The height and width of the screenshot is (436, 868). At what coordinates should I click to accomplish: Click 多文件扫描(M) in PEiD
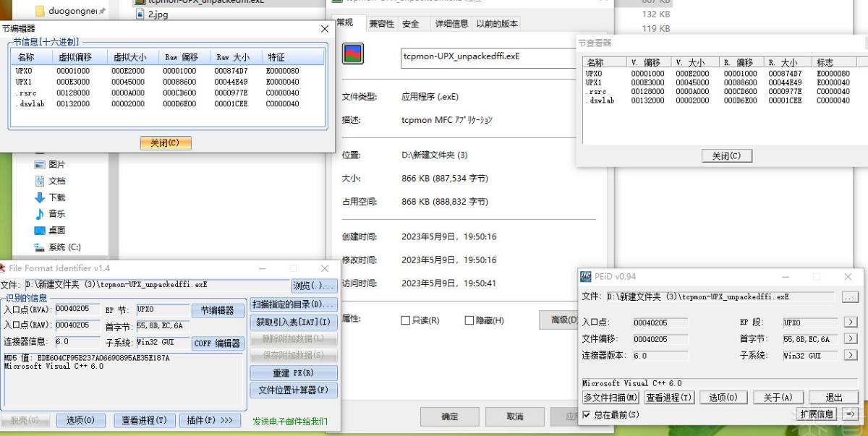point(611,398)
